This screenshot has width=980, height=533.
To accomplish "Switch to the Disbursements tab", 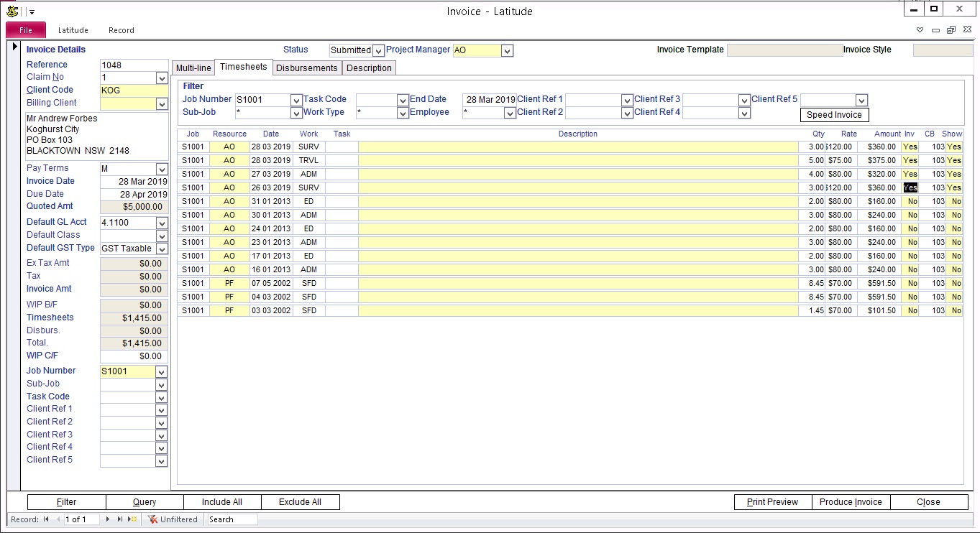I will tap(307, 68).
